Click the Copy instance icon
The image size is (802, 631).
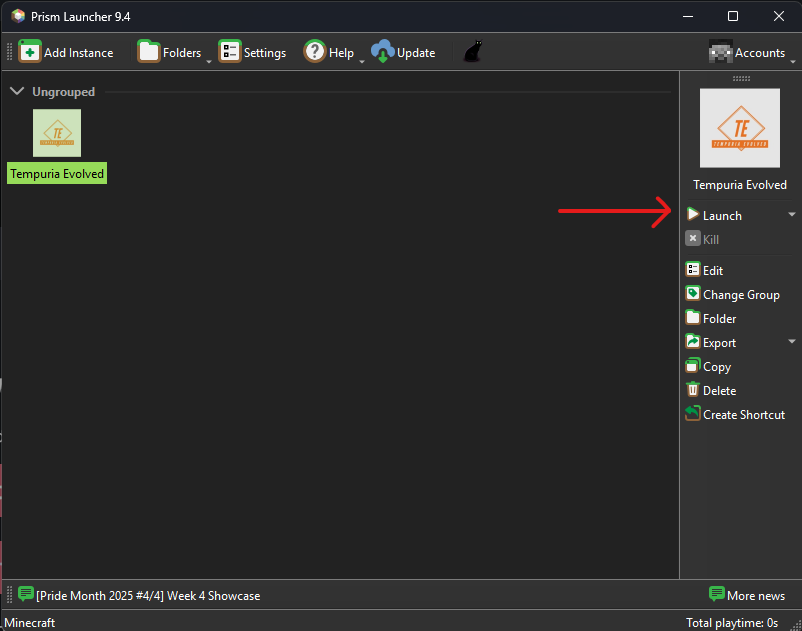[693, 365]
